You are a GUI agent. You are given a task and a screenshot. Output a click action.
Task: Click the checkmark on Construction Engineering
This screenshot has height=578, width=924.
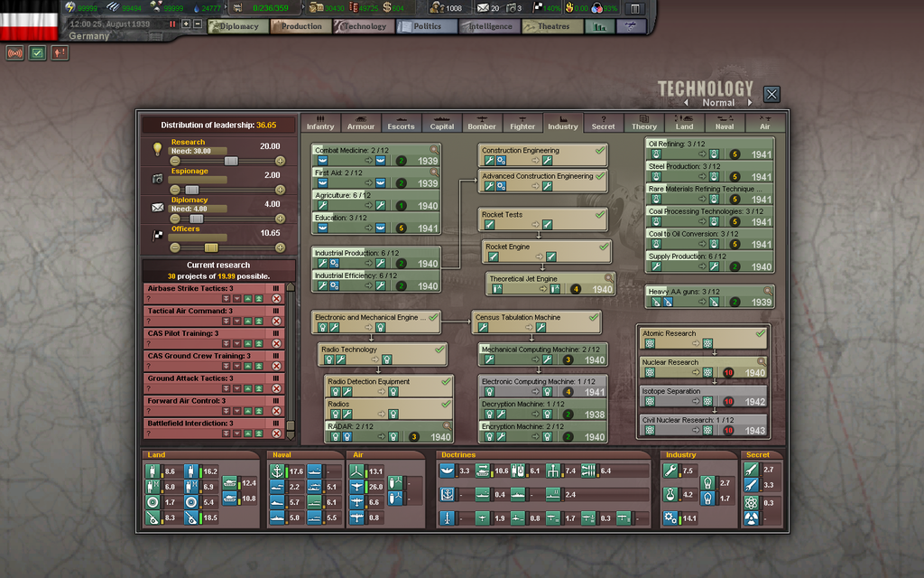coord(600,151)
